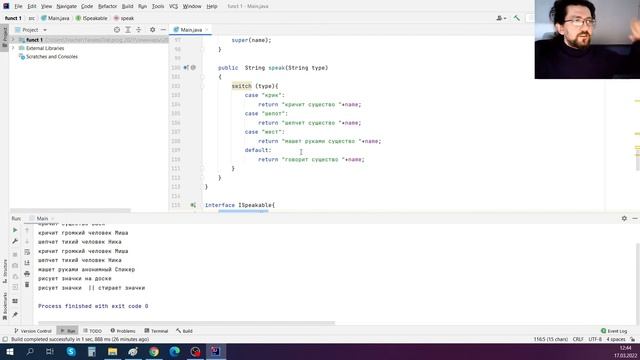Open the TODO tool window

93,331
